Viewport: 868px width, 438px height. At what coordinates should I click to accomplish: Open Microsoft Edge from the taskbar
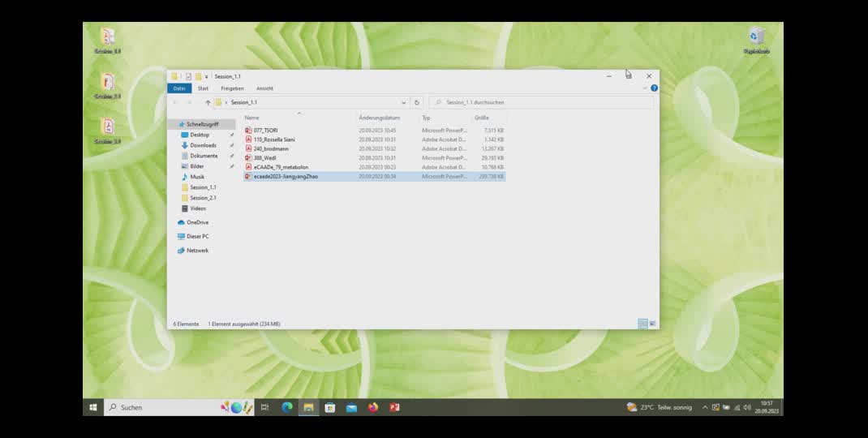coord(287,407)
